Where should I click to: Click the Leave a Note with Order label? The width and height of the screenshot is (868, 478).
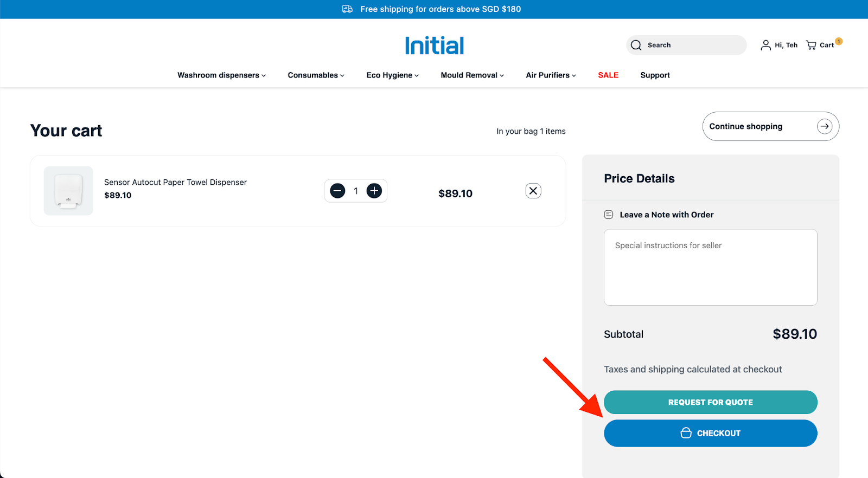click(667, 215)
